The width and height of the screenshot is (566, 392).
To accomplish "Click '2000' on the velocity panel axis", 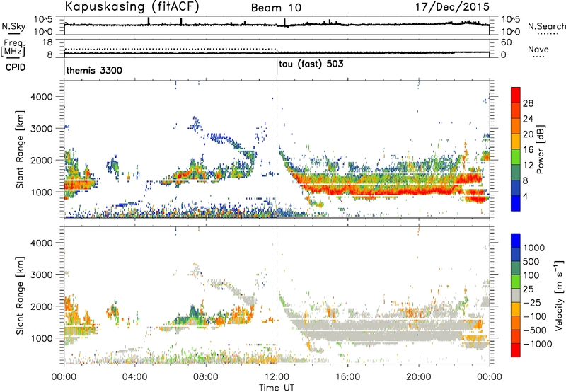I will [41, 306].
